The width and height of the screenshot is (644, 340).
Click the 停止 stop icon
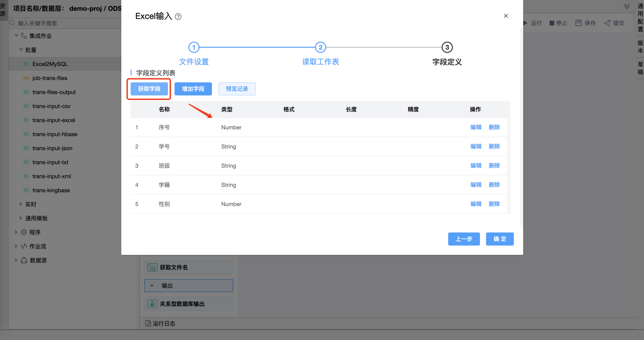(552, 23)
